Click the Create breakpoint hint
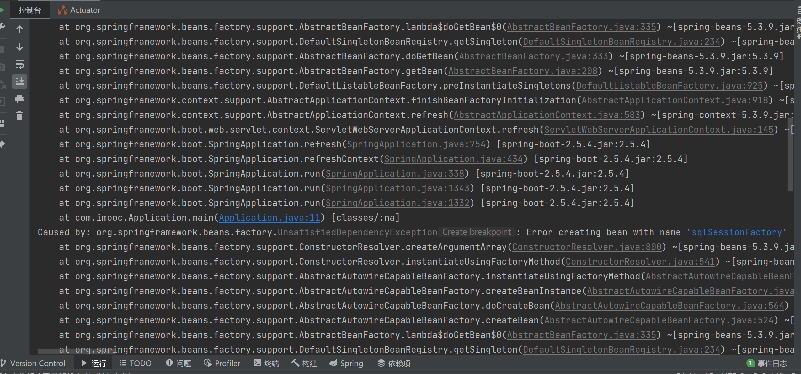The width and height of the screenshot is (801, 374). (x=477, y=232)
